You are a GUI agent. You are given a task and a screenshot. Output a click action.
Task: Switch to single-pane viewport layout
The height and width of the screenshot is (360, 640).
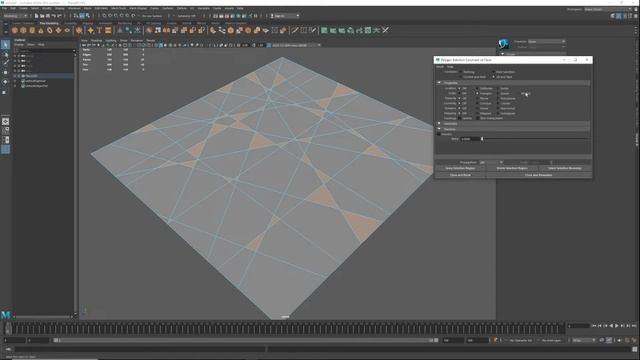click(5, 121)
